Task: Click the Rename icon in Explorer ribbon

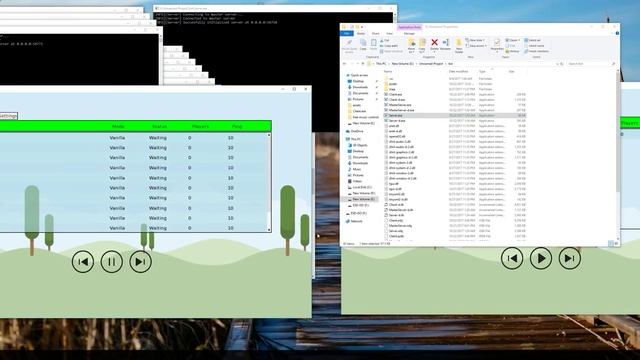Action: click(x=446, y=45)
